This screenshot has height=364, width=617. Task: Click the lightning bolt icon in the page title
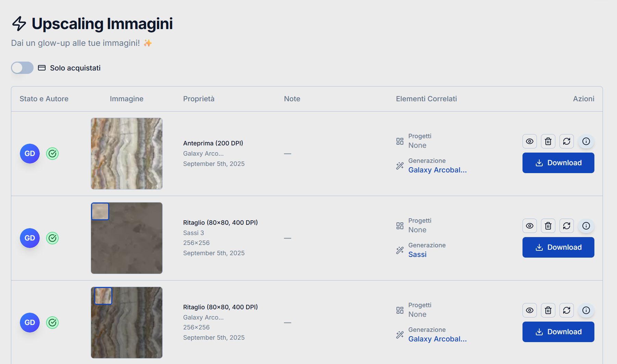point(19,24)
